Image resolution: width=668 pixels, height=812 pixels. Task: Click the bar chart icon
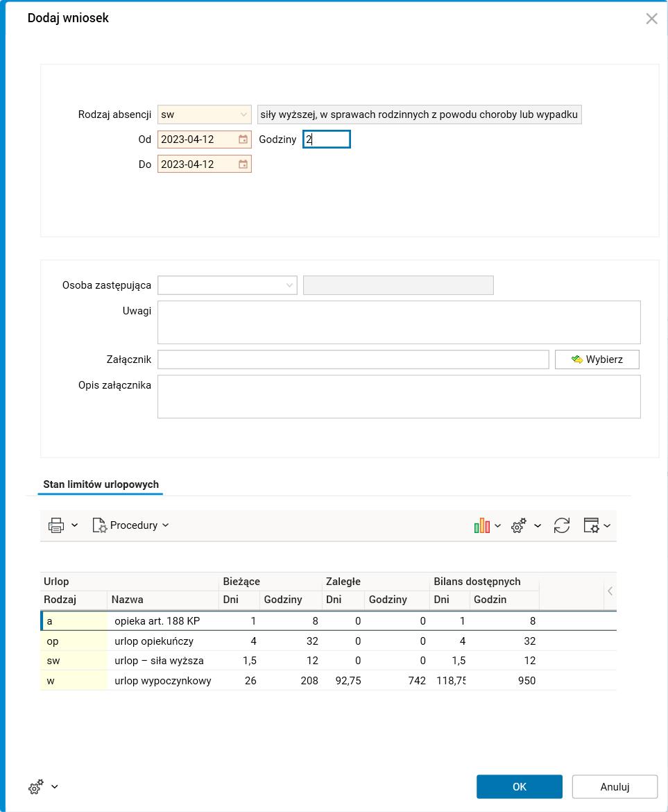pos(481,525)
